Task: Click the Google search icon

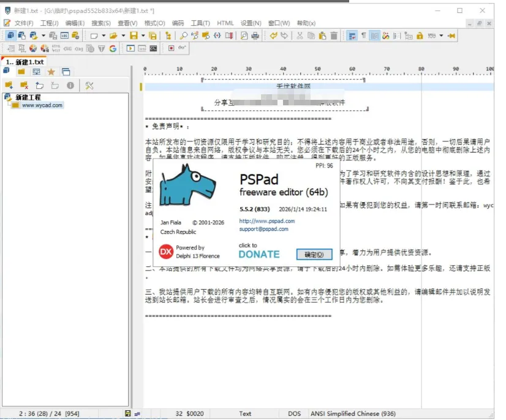Action: coord(113,48)
